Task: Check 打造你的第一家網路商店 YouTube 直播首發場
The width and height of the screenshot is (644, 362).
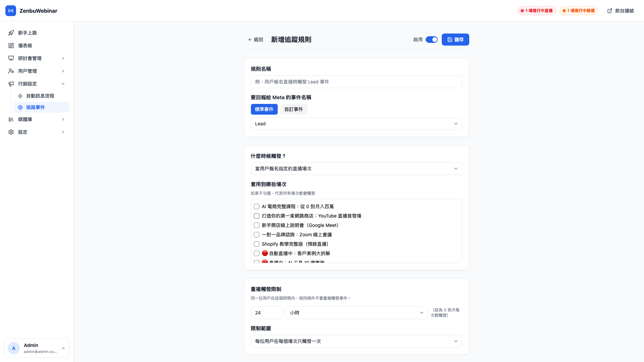Action: [257, 216]
